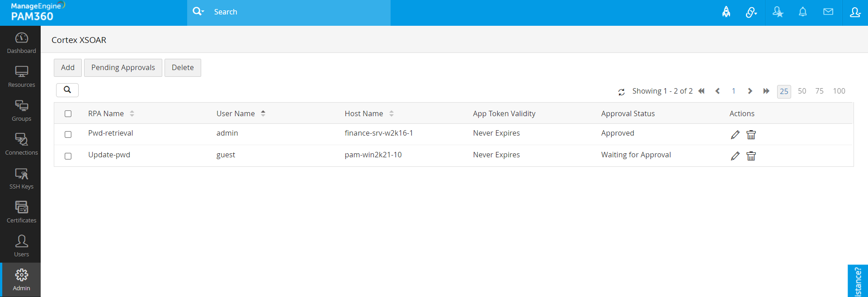The image size is (868, 297).
Task: Open the top search type dropdown magnifier
Action: click(x=198, y=12)
